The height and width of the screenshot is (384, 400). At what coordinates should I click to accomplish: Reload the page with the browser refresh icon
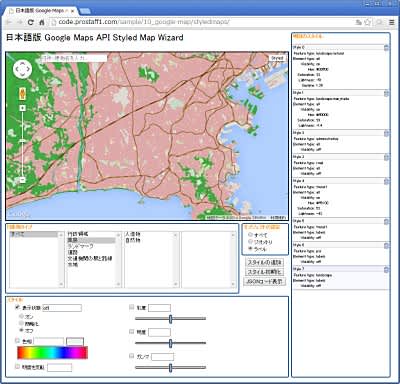pos(31,22)
